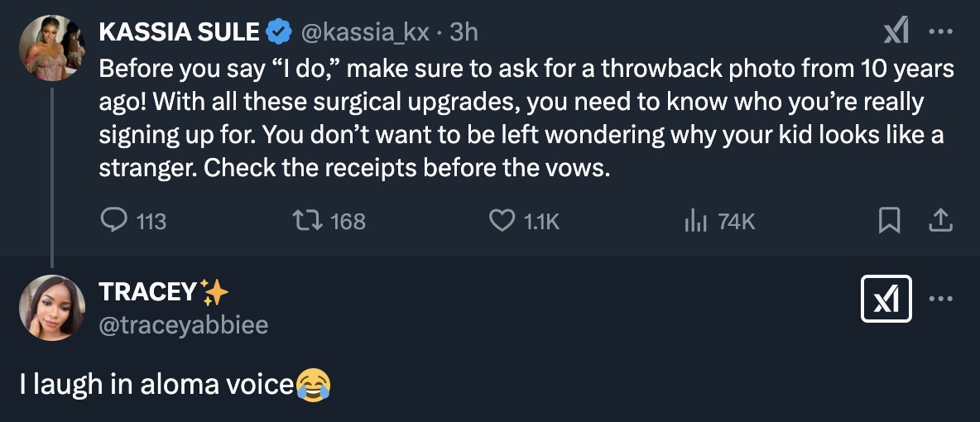Click the boxed Grok button on Tracey's reply

click(887, 298)
